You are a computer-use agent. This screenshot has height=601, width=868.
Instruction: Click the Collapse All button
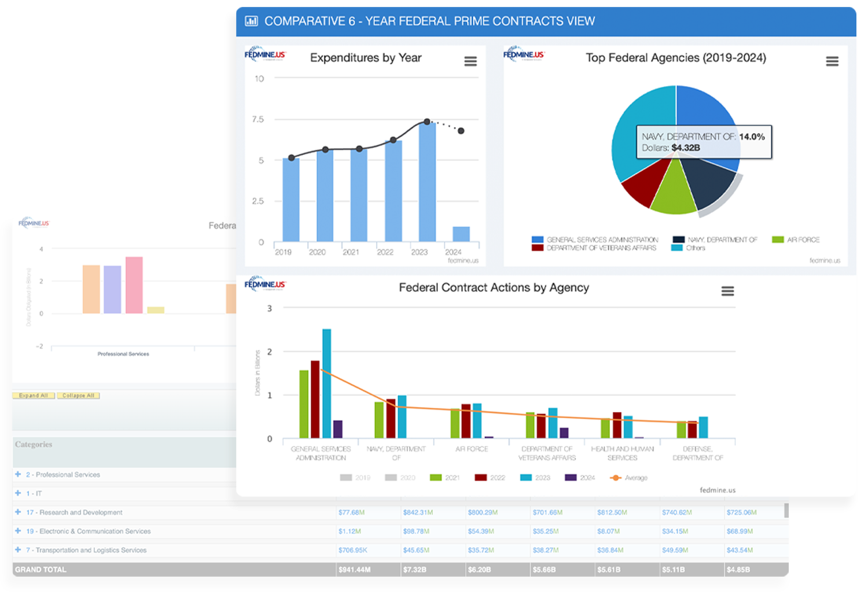pyautogui.click(x=78, y=396)
